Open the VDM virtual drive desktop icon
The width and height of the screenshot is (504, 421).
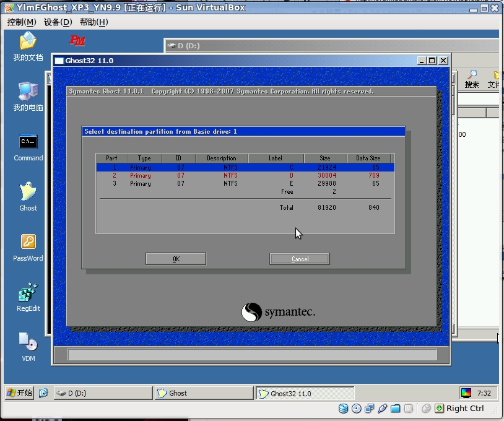click(x=28, y=347)
